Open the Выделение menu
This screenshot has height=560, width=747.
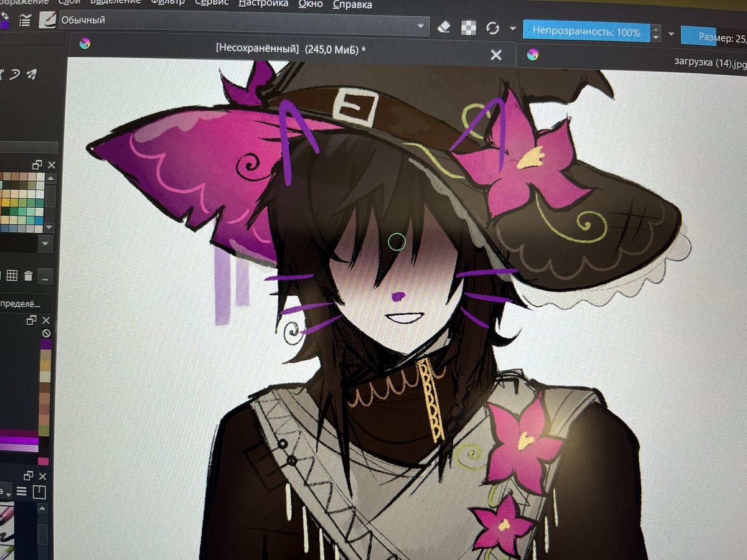[x=116, y=3]
